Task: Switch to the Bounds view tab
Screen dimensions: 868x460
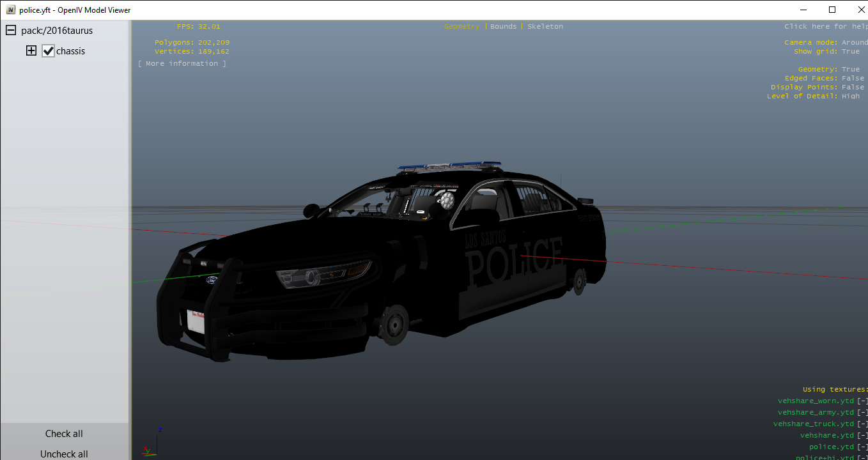Action: click(x=503, y=27)
